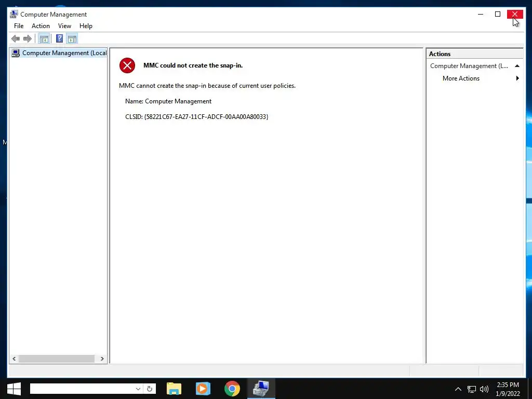Click taskbar address refresh icon
The height and width of the screenshot is (399, 532).
pyautogui.click(x=150, y=389)
